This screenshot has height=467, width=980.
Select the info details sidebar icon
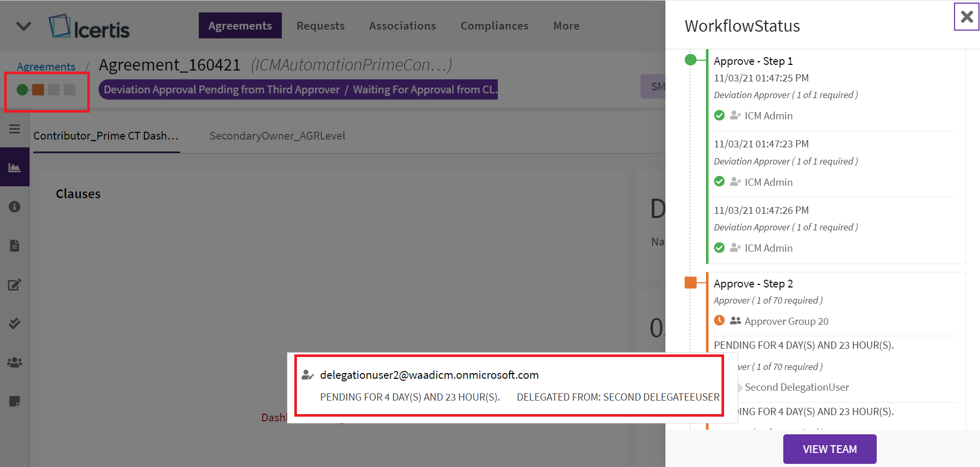15,207
